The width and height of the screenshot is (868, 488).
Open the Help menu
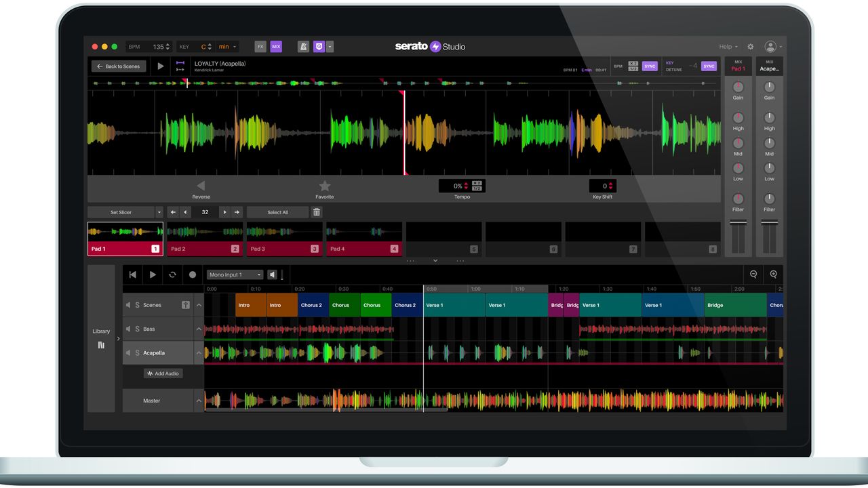pos(728,47)
